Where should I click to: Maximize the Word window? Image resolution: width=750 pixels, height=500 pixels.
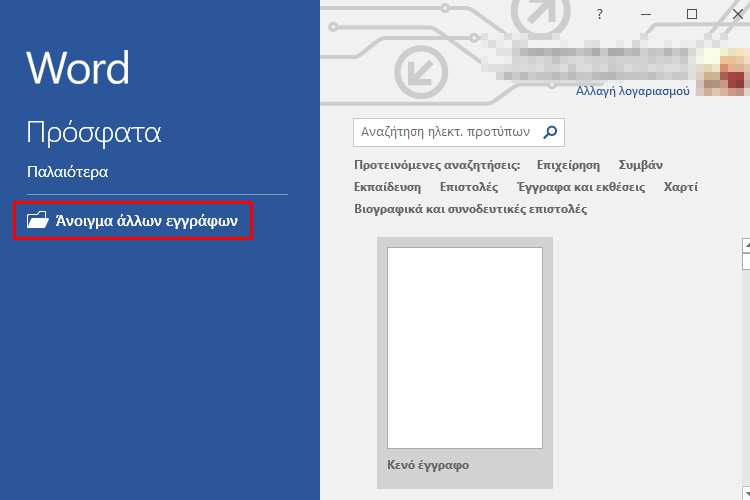click(x=692, y=14)
